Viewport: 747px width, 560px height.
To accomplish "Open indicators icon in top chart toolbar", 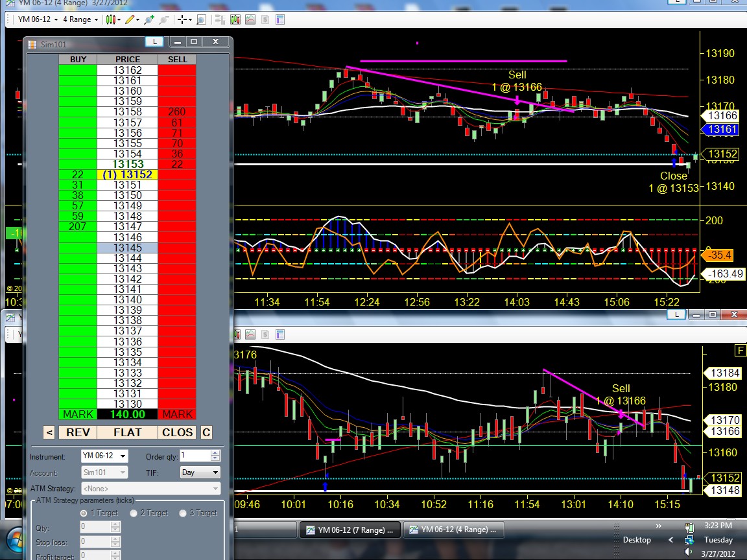I will coord(250,19).
